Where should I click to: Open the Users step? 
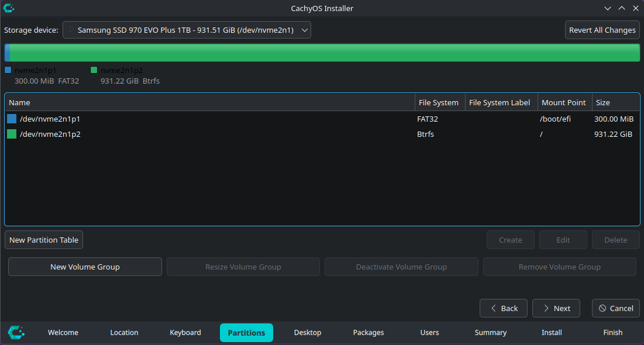429,333
